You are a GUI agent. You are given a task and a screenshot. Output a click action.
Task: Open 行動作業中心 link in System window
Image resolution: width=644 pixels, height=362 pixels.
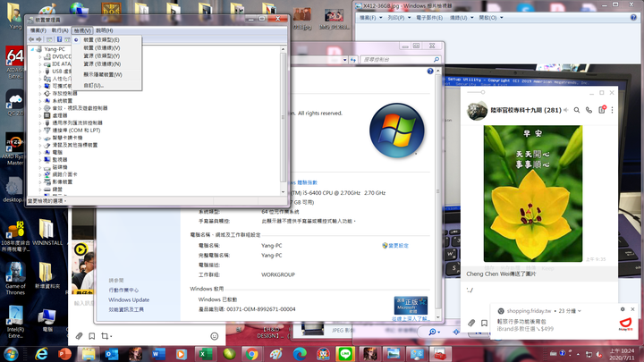123,290
